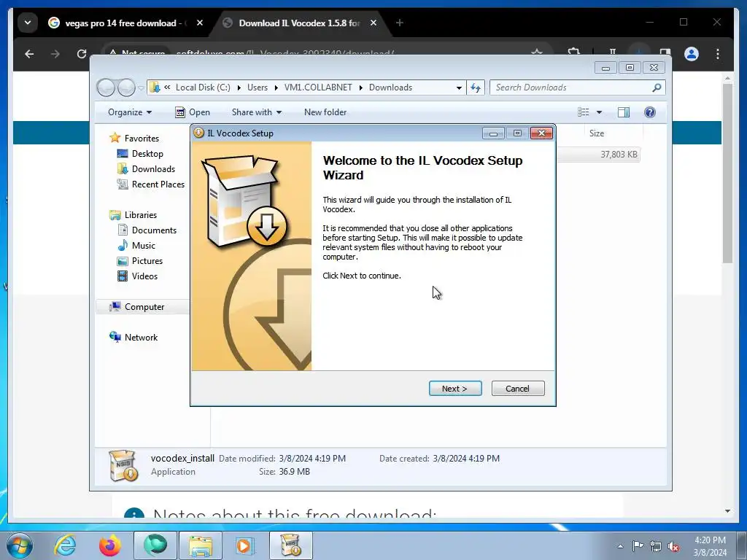The height and width of the screenshot is (560, 747).
Task: Select Libraries in the navigation pane
Action: (x=141, y=215)
